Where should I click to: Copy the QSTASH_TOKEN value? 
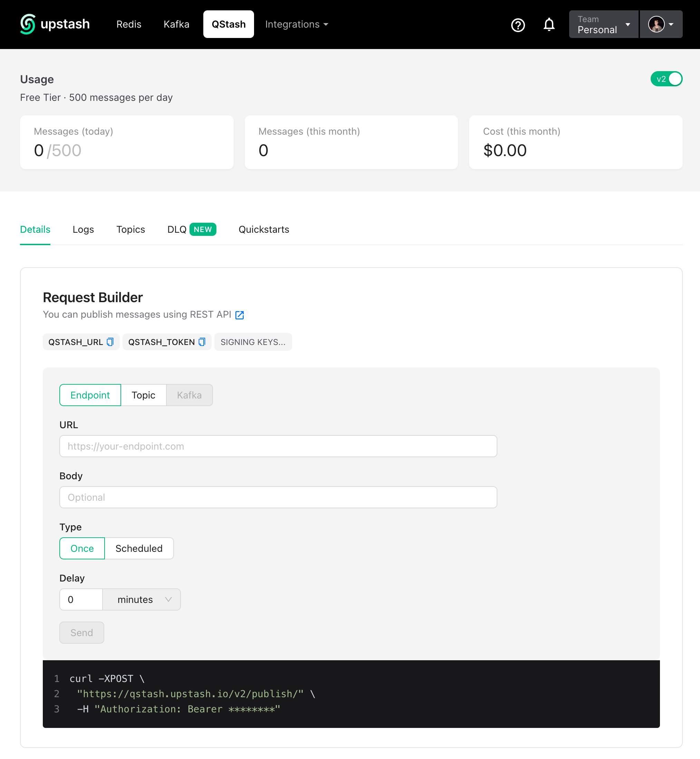(202, 342)
